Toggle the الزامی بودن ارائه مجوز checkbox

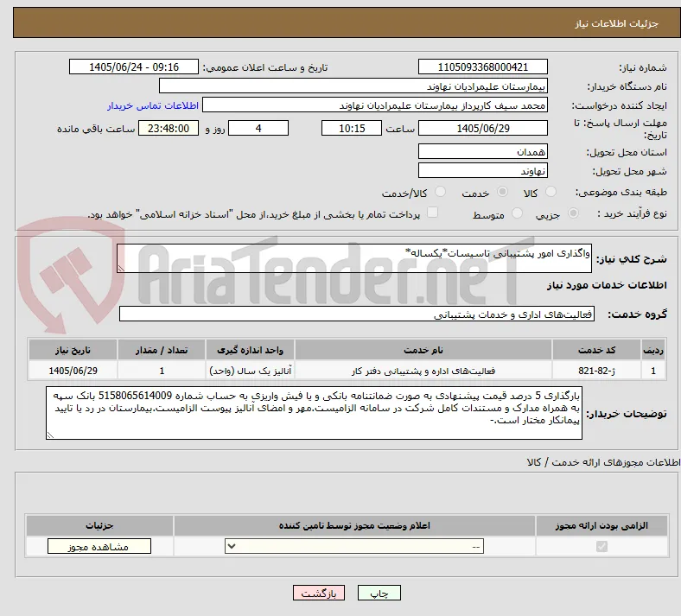click(601, 546)
